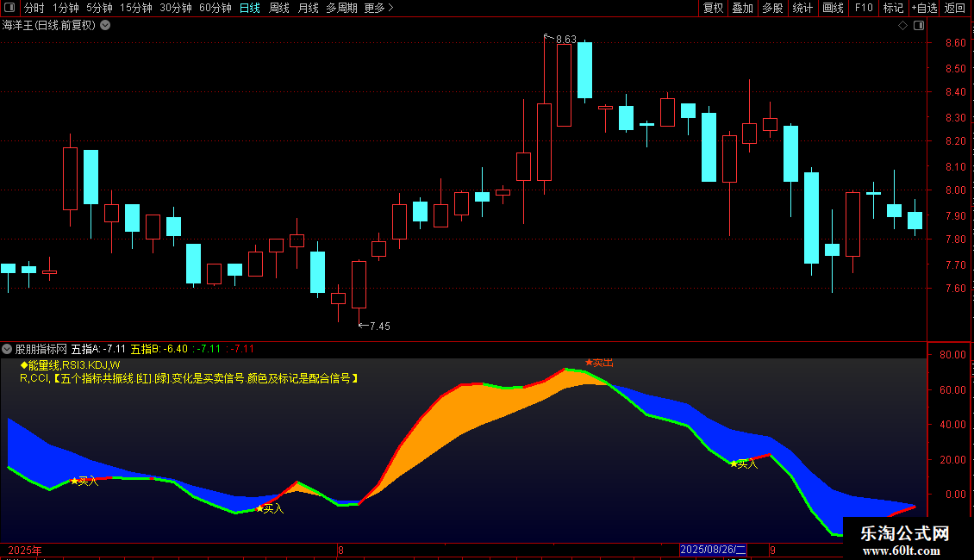Image resolution: width=974 pixels, height=560 pixels.
Task: Expand the 更多 period options
Action: pos(378,8)
